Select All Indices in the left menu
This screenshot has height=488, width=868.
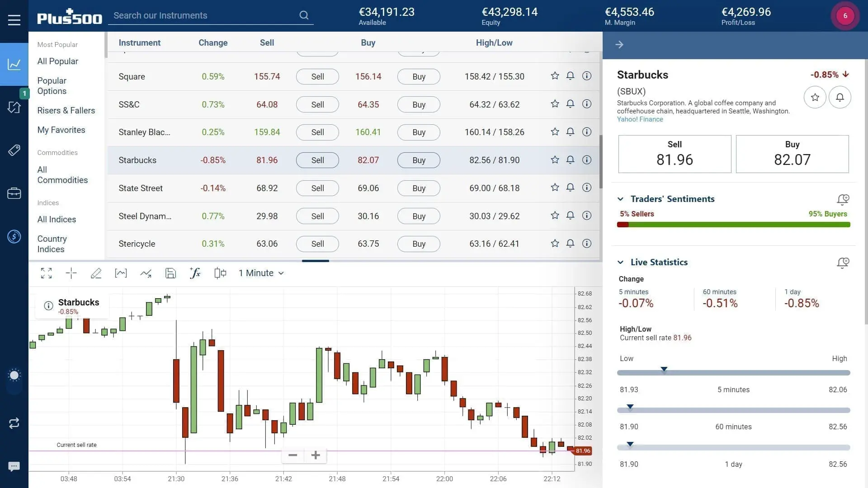57,219
